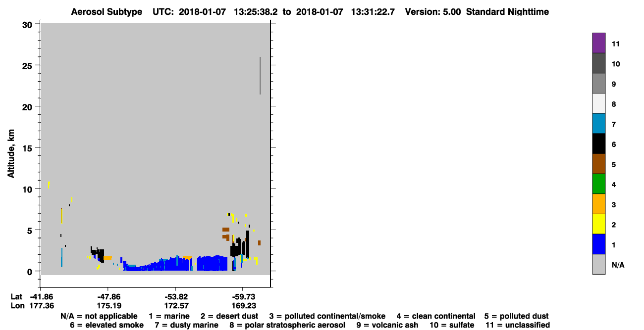This screenshot has height=330, width=644.
Task: Click '5 = polluted dust' legend text
Action: pos(517,316)
